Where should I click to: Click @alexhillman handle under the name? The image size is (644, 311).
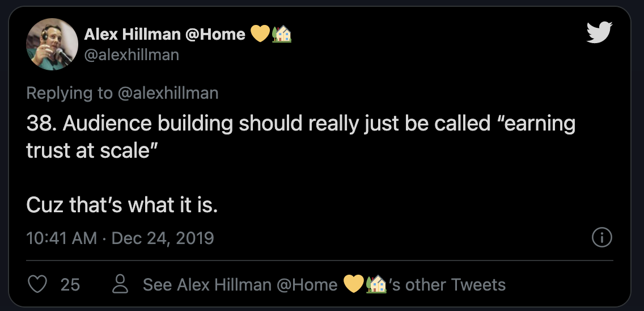click(x=132, y=54)
